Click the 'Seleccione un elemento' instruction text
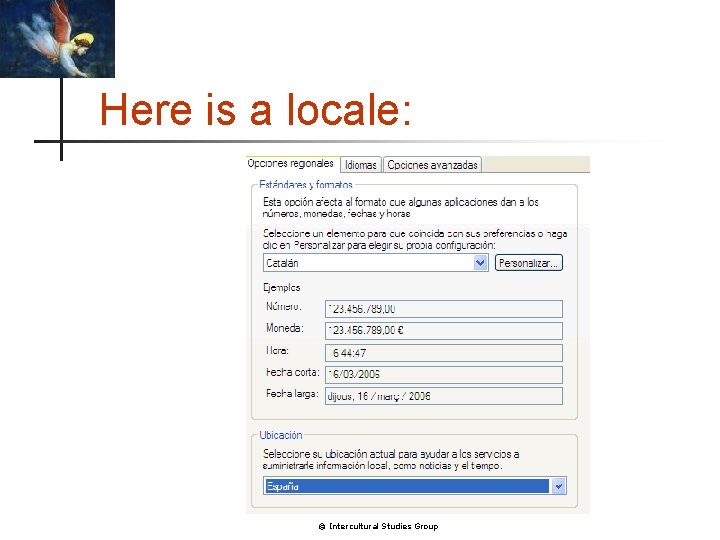Image resolution: width=720 pixels, height=540 pixels. click(x=415, y=239)
